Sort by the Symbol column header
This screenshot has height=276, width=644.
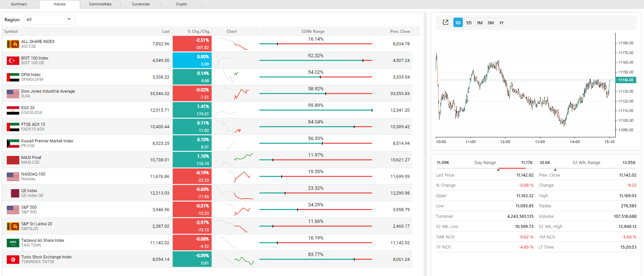[70, 31]
